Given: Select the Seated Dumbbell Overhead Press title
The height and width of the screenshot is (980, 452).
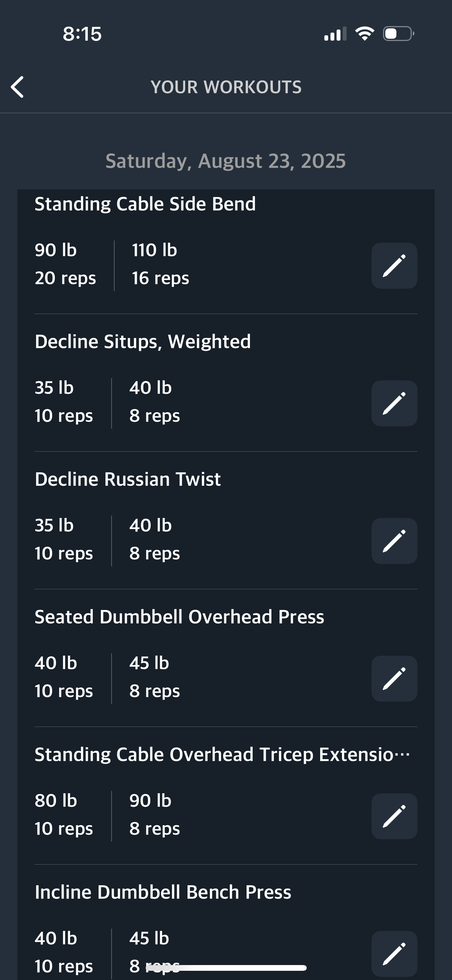Looking at the screenshot, I should point(179,617).
